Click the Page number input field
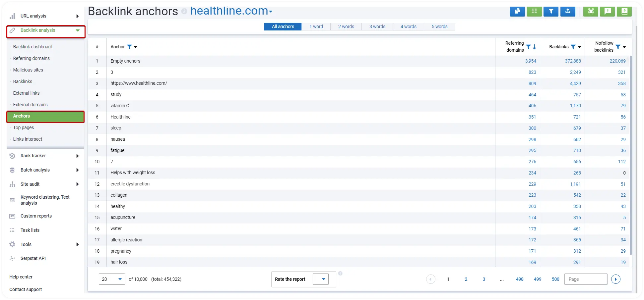Viewport: 644px width, 300px height. pyautogui.click(x=586, y=279)
